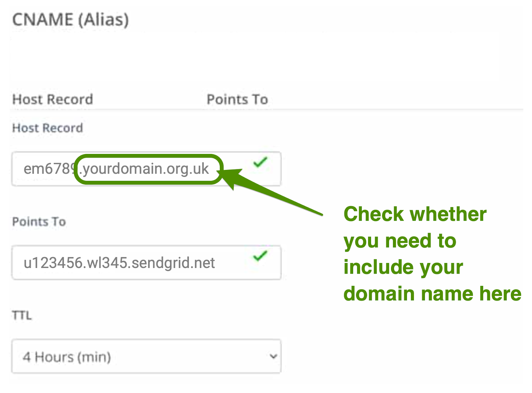Click the 'TTL' label
This screenshot has height=393, width=532.
coord(22,315)
